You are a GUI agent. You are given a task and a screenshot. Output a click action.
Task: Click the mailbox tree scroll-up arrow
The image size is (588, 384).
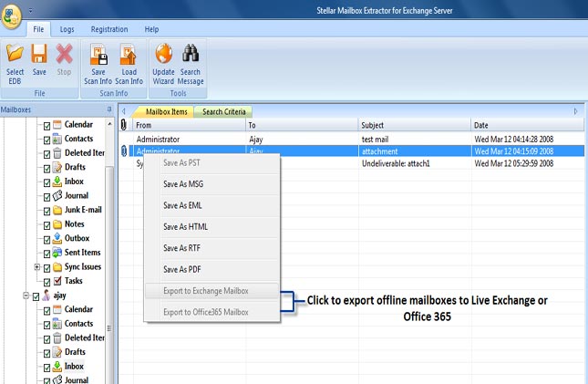109,124
